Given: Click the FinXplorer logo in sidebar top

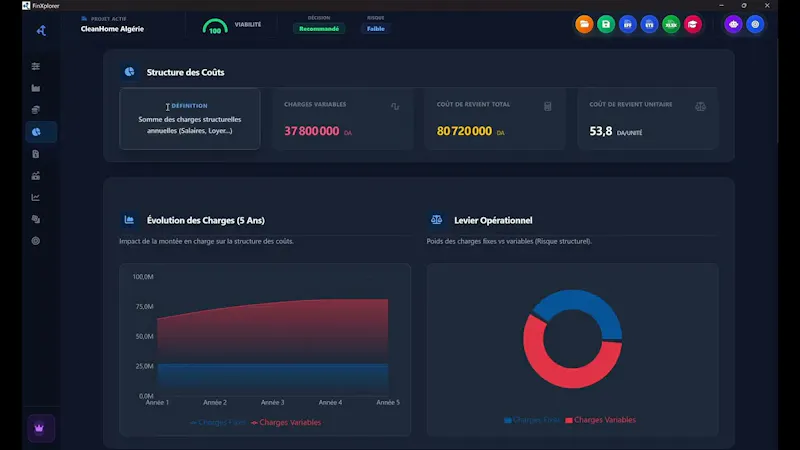Looking at the screenshot, I should coord(41,31).
